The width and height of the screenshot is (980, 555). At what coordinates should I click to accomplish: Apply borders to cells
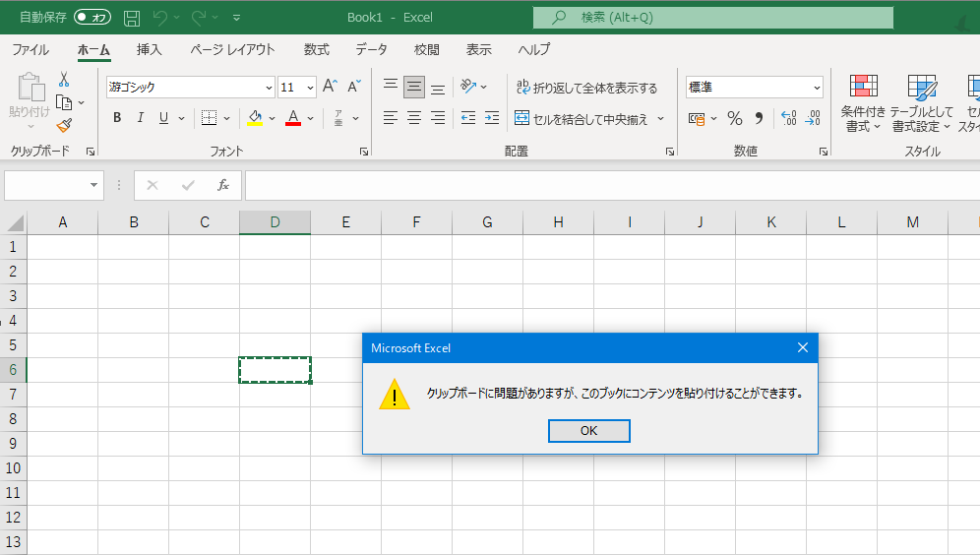[209, 117]
